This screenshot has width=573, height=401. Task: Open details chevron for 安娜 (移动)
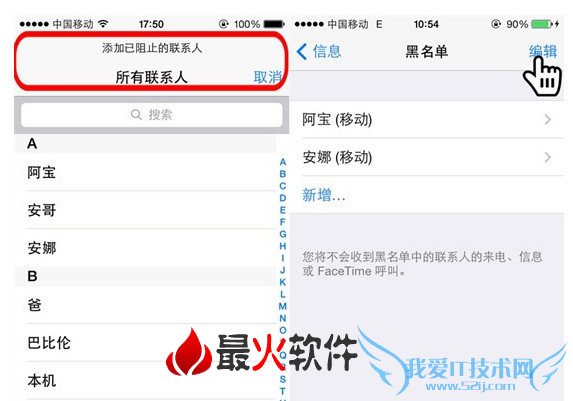[547, 157]
